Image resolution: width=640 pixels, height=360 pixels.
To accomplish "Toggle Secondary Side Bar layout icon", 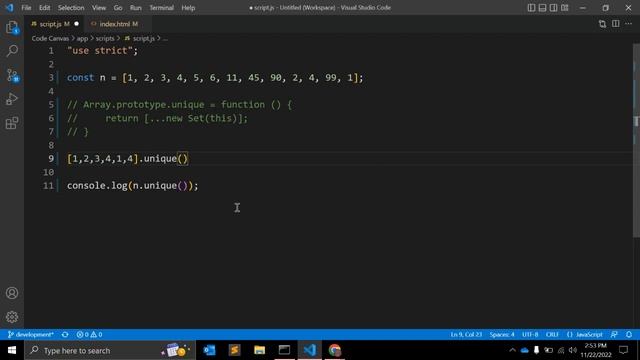I will [x=553, y=8].
